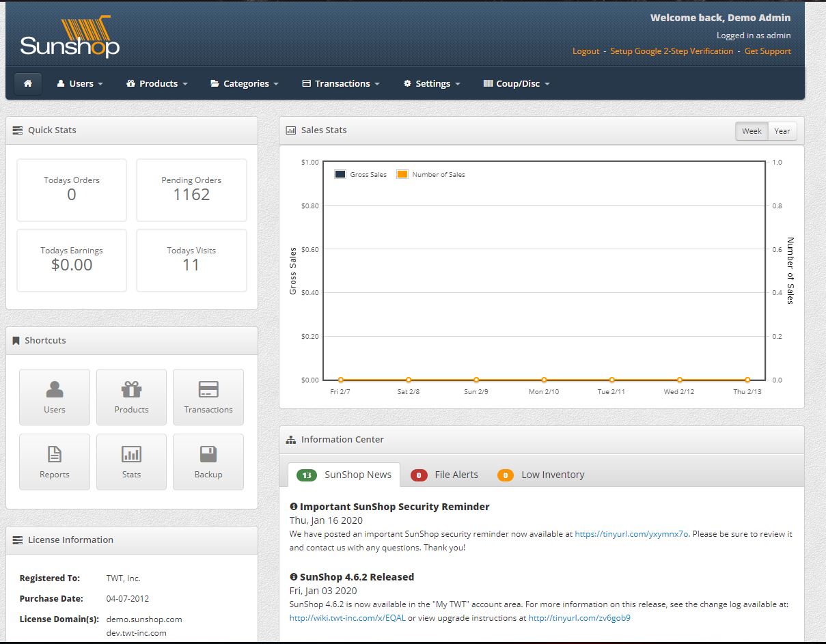Click info icon beside Important SunShop Security Reminder

click(x=294, y=507)
